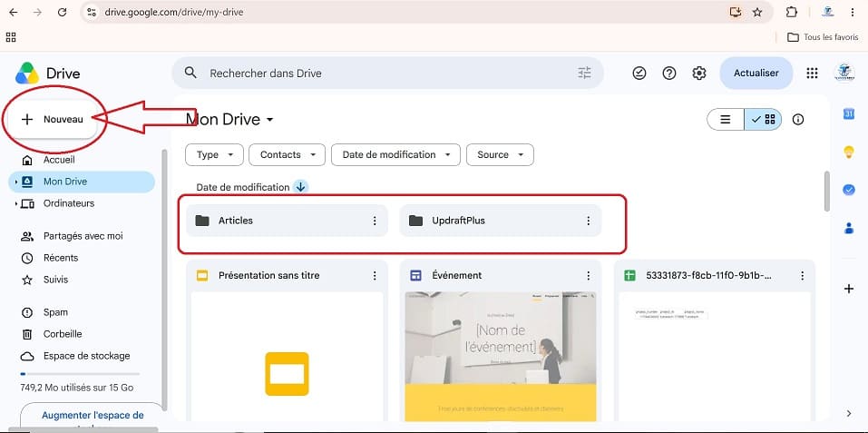Viewport: 868px width, 433px height.
Task: Open the Date de modification filter dropdown
Action: (395, 155)
